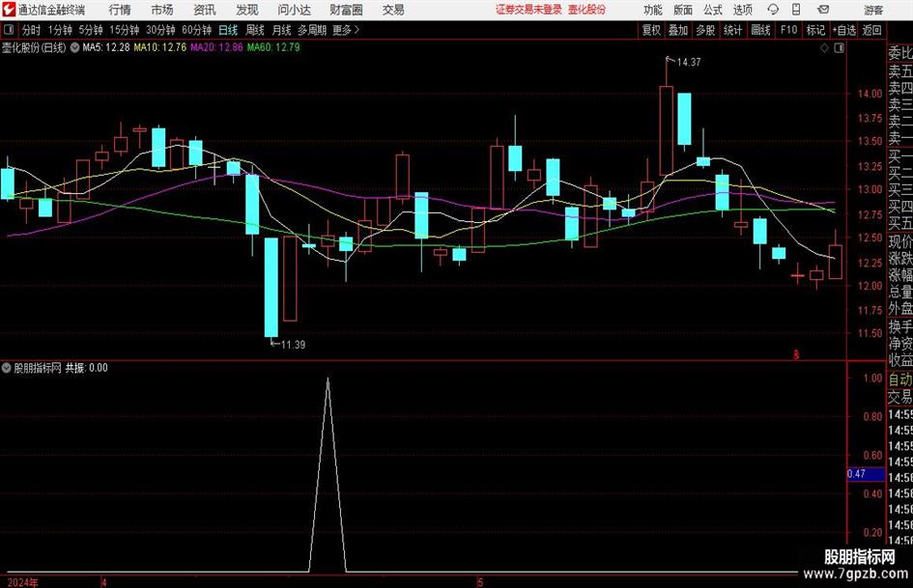Open the 公式 menu
The height and width of the screenshot is (588, 913).
(713, 10)
